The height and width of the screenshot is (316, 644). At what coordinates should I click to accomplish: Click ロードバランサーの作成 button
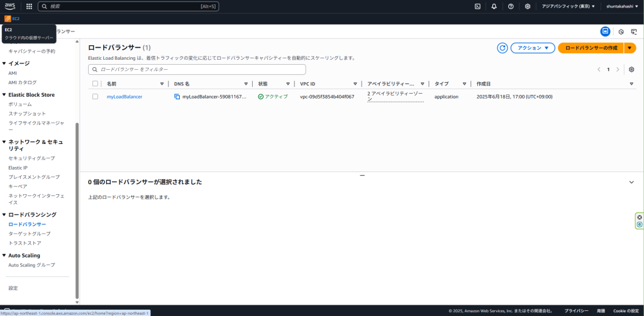(x=591, y=48)
